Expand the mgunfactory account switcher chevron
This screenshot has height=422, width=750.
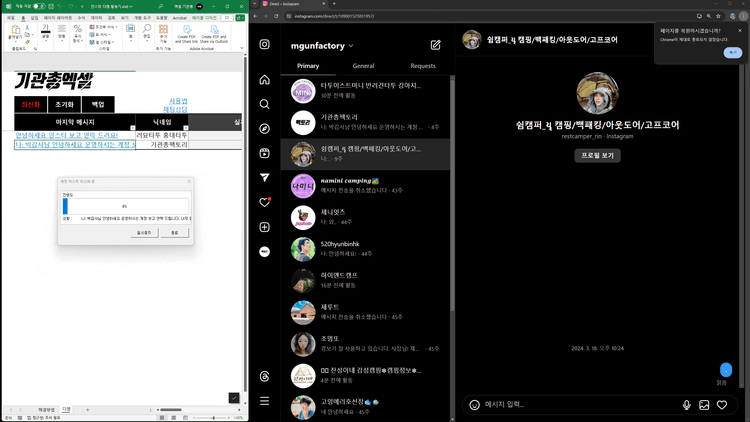pos(351,46)
